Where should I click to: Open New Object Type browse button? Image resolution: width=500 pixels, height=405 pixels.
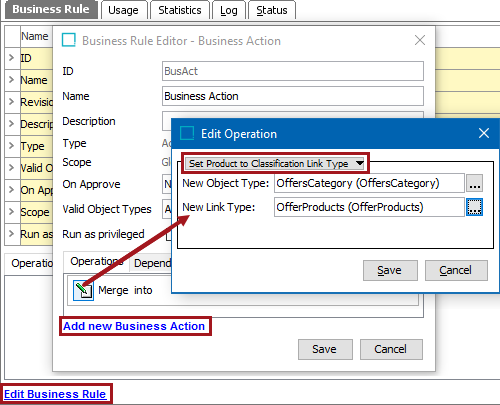(x=474, y=183)
